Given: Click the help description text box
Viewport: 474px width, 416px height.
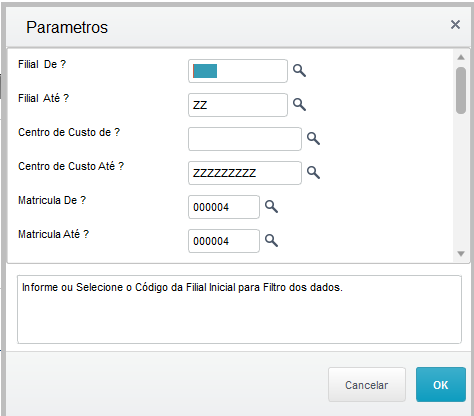Looking at the screenshot, I should [239, 309].
